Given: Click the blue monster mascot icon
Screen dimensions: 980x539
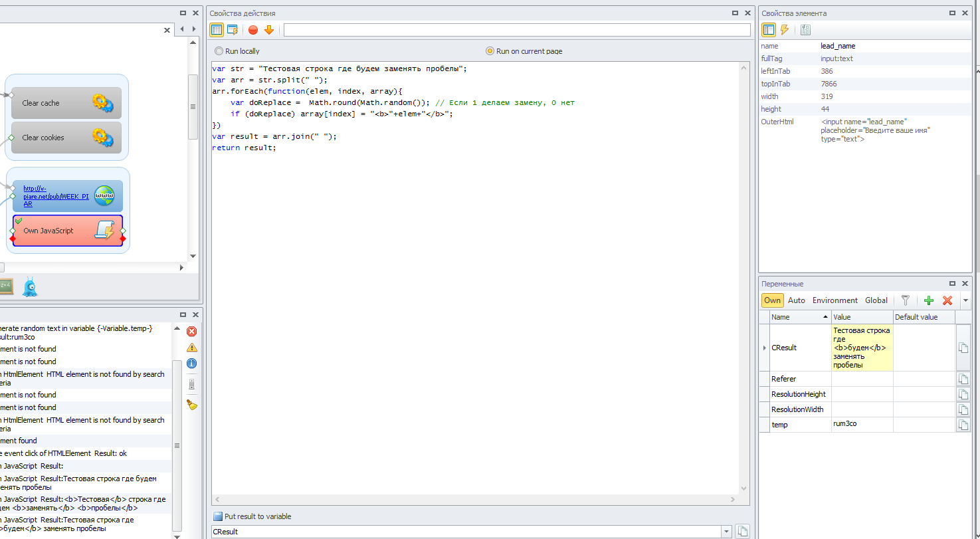Looking at the screenshot, I should [29, 287].
